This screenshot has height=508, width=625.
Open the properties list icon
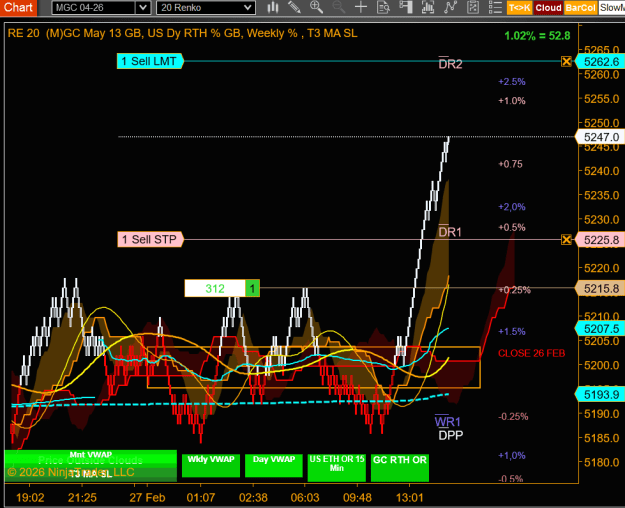(x=495, y=7)
